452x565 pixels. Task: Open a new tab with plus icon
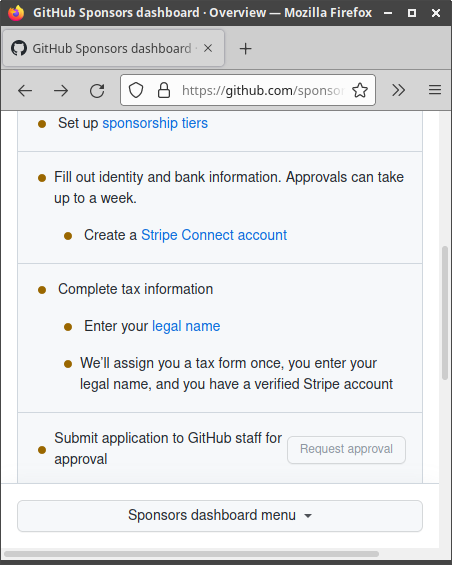245,48
